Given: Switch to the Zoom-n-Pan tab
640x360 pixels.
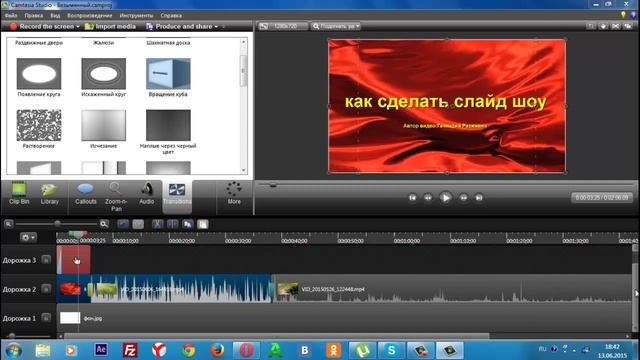Looking at the screenshot, I should 116,197.
